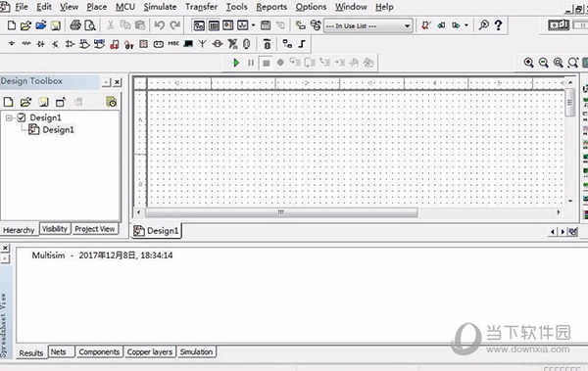This screenshot has width=588, height=371.
Task: Pause the simulation
Action: coord(251,63)
